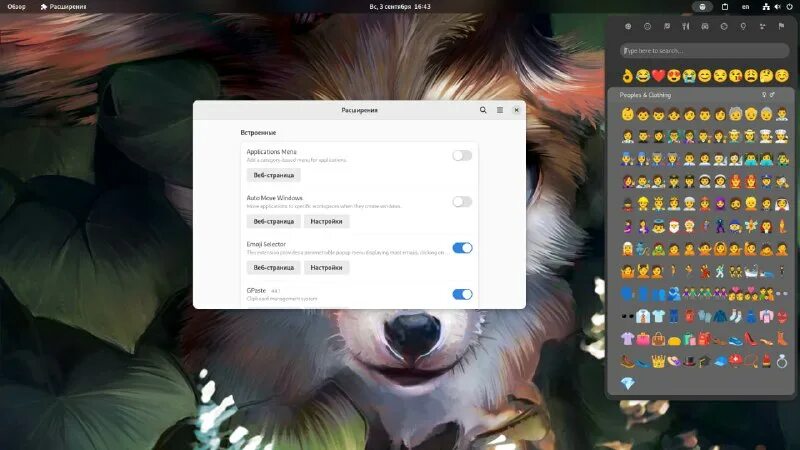This screenshot has width=800, height=450.
Task: Insert the socks emoji
Action: coord(735,316)
